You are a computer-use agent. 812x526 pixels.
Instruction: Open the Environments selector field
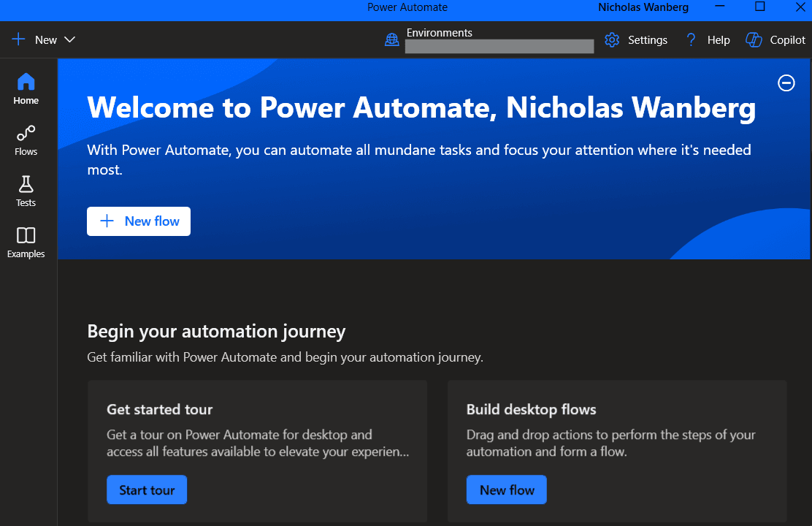(x=499, y=47)
